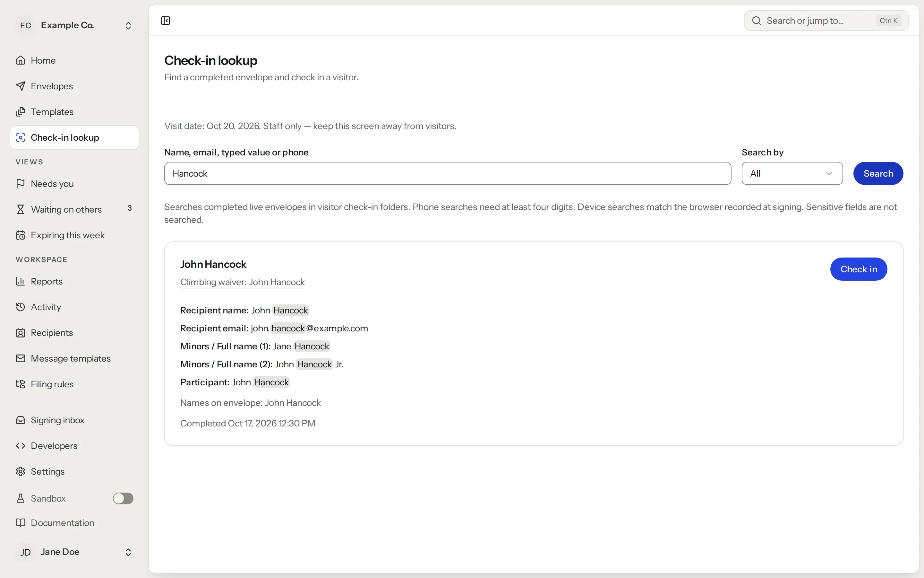The width and height of the screenshot is (924, 578).
Task: Focus the name, email or phone field
Action: click(x=448, y=173)
